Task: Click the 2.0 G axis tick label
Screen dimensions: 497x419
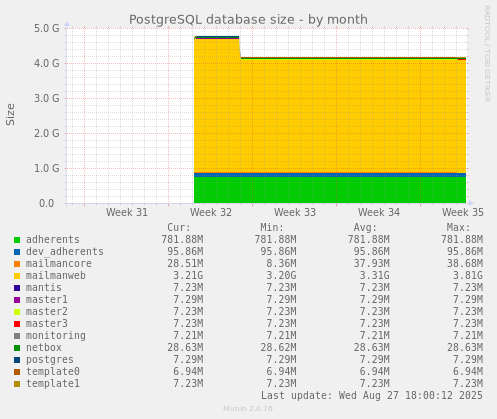Action: point(47,133)
